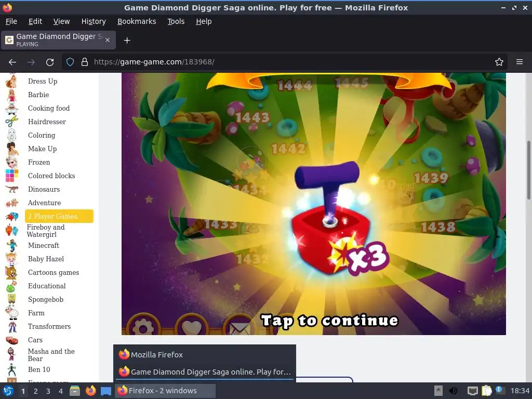Open the Farm games link
The image size is (532, 399).
36,313
